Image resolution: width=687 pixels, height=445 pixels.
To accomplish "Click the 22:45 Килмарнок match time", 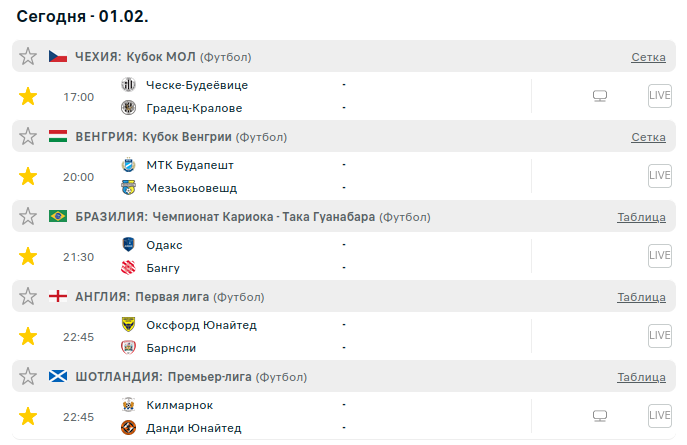I will [78, 417].
